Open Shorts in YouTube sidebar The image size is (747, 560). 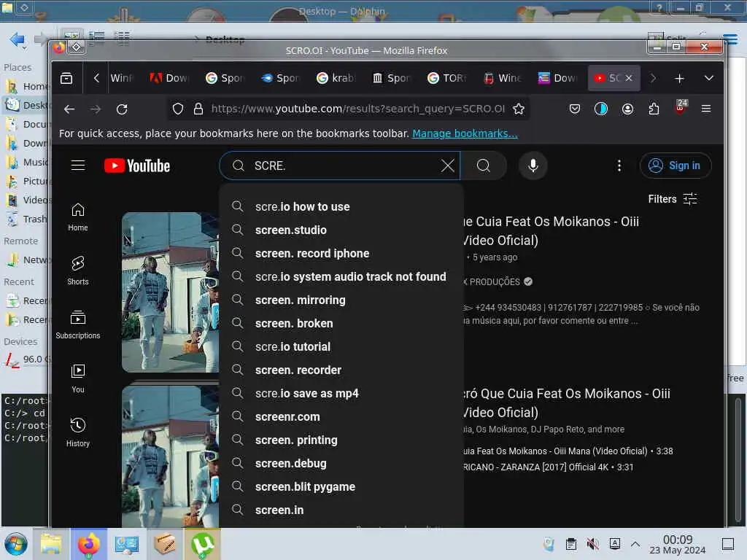(x=77, y=271)
